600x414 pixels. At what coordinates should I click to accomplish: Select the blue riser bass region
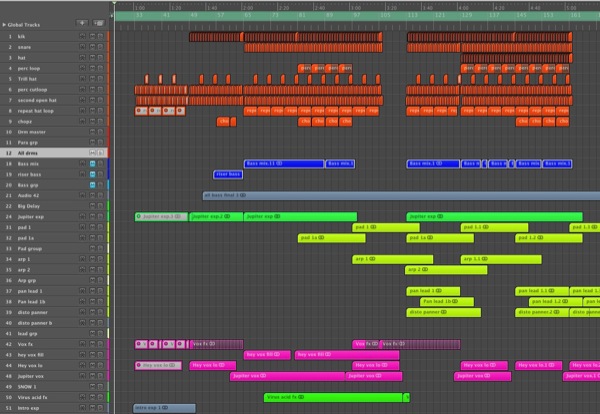227,174
